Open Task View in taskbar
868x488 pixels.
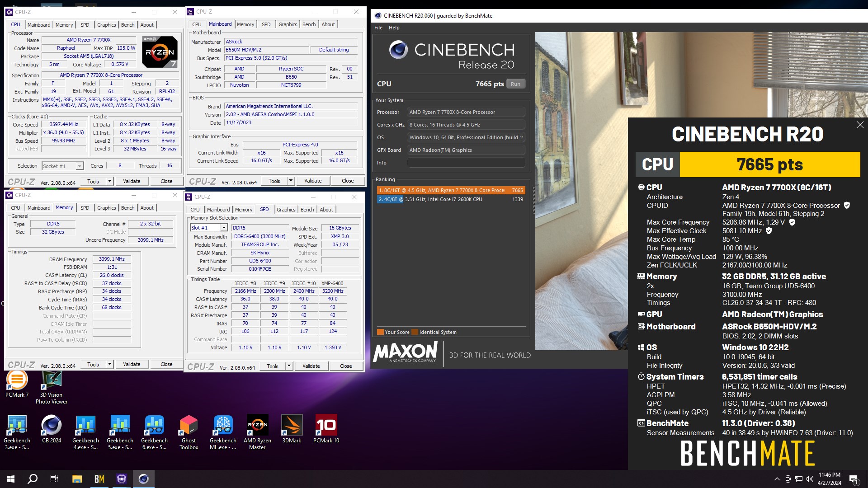click(x=54, y=479)
